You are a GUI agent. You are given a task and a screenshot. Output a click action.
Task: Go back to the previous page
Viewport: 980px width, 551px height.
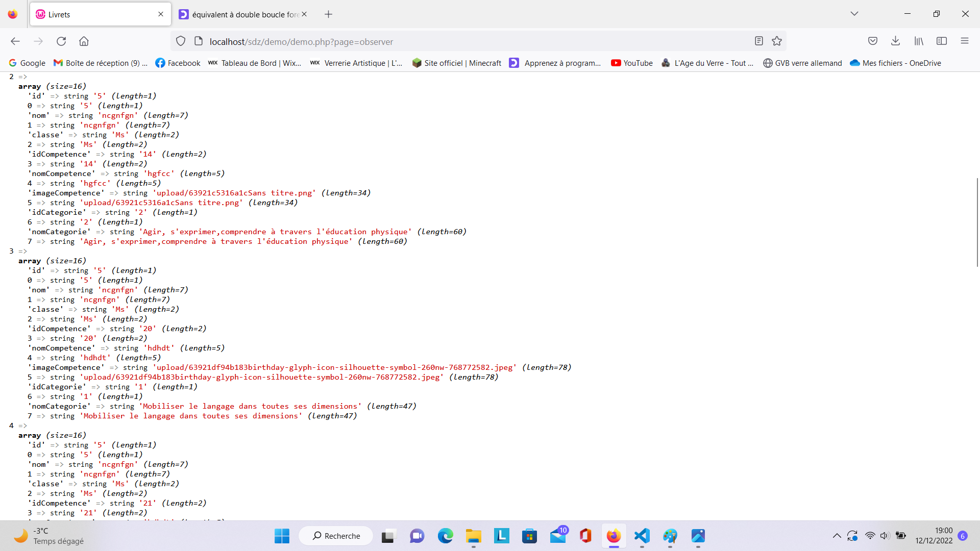pos(15,41)
